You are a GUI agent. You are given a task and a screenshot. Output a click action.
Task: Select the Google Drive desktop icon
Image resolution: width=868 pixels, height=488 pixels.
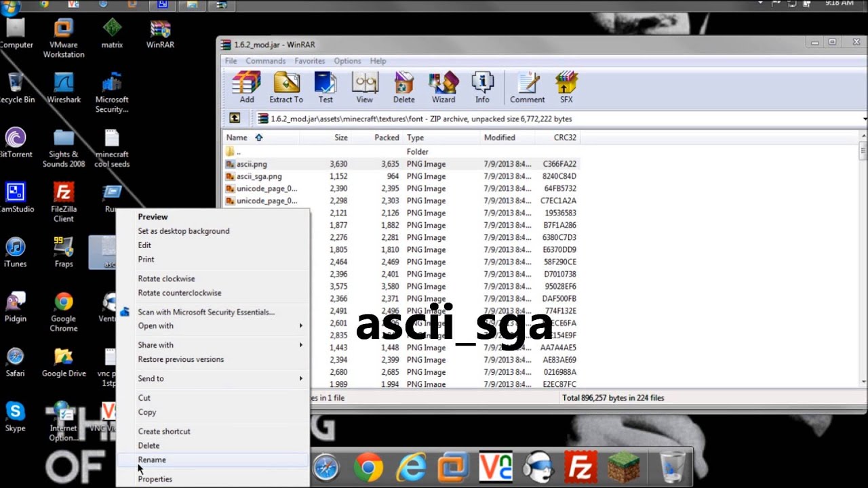(x=64, y=362)
